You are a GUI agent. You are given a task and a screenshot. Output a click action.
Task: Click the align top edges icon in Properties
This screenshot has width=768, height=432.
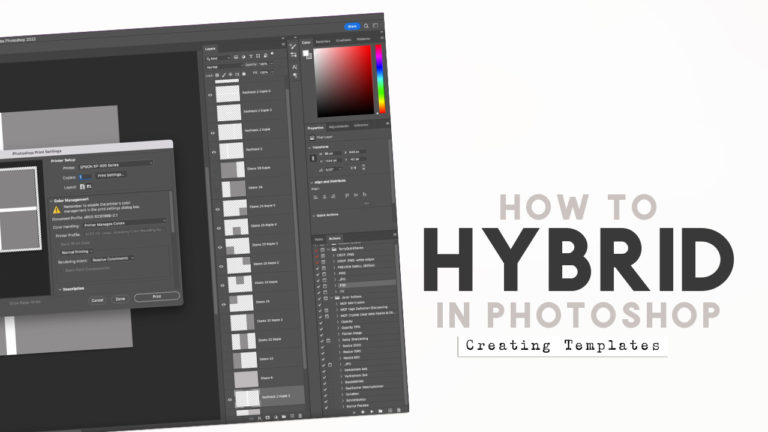tap(347, 195)
